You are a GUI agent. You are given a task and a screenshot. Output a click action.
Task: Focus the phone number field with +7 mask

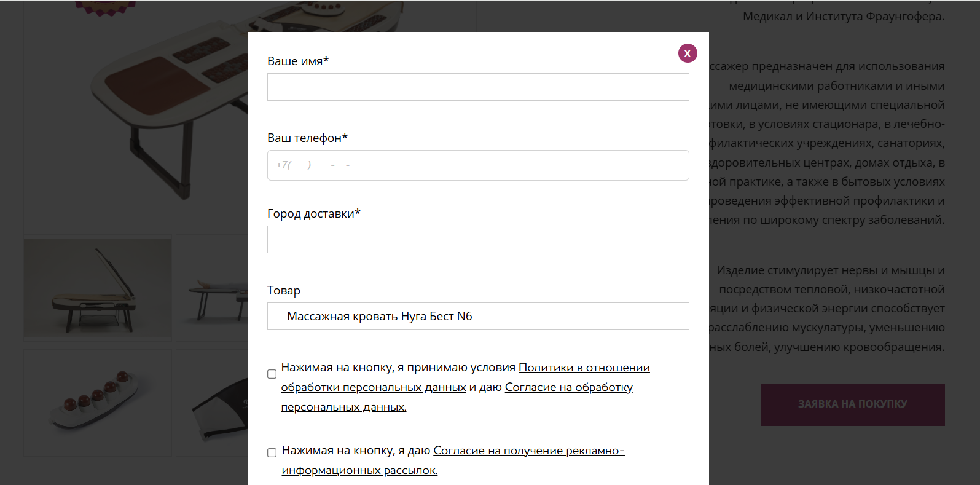[477, 165]
